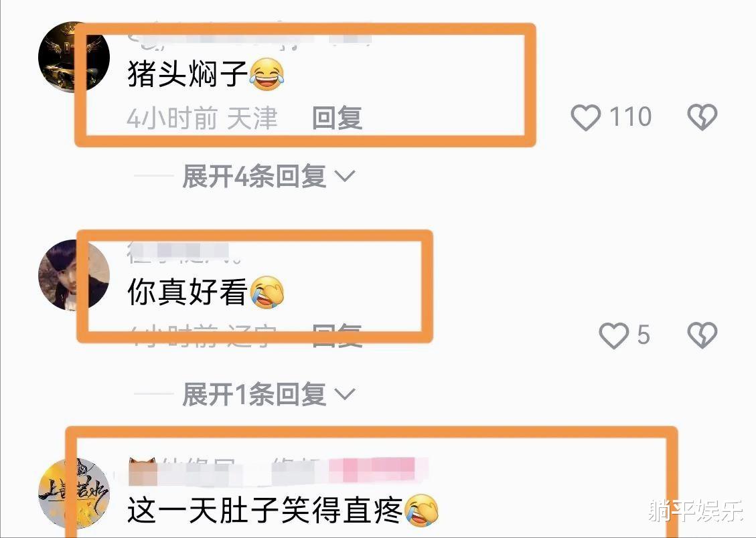The height and width of the screenshot is (538, 756).
Task: Dislike the 猪头焖子 comment with broken heart
Action: tap(702, 118)
